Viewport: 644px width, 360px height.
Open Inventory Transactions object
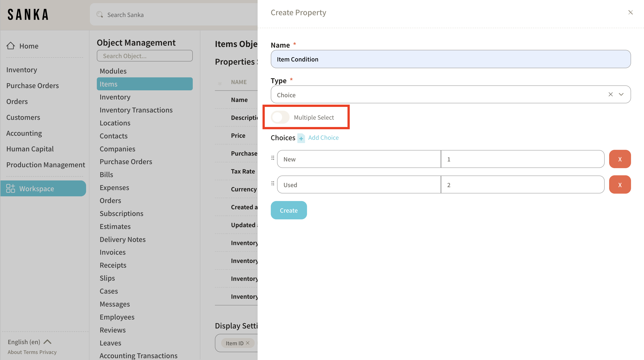136,110
